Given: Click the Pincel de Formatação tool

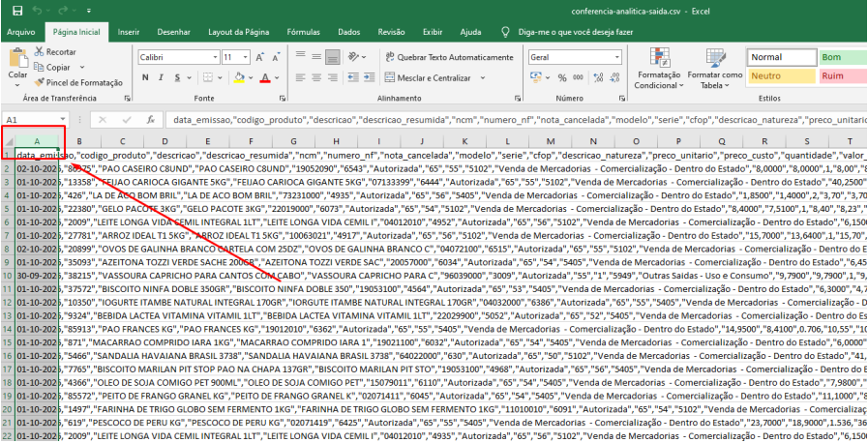Looking at the screenshot, I should 78,82.
